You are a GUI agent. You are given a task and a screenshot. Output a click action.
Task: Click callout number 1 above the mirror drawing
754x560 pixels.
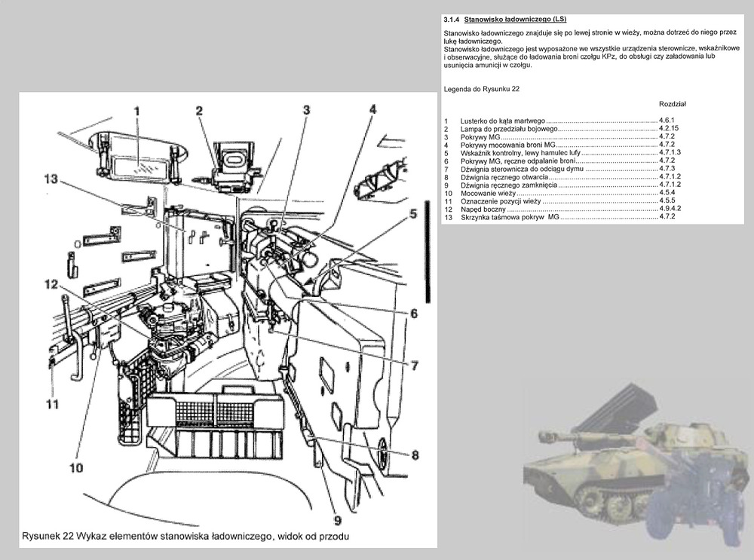pyautogui.click(x=136, y=112)
